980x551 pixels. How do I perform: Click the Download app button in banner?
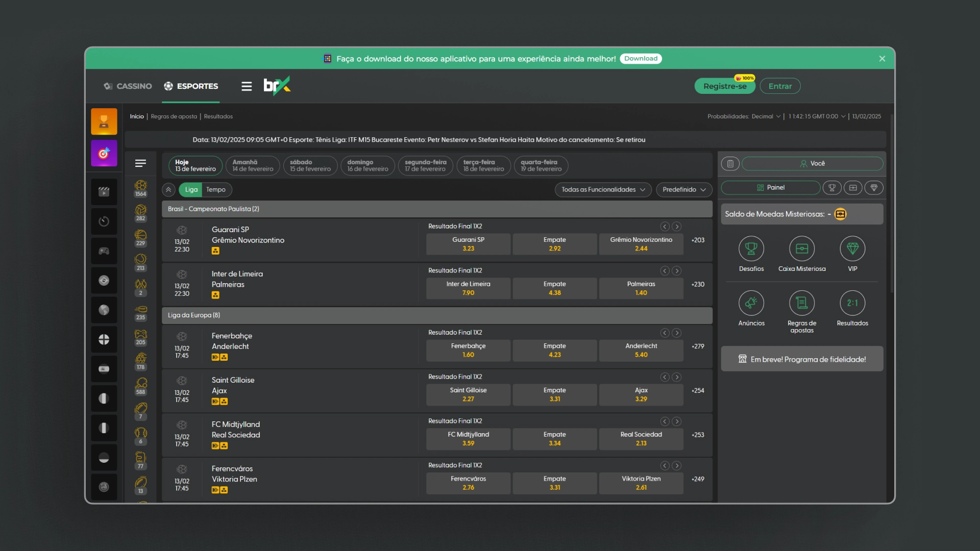[x=641, y=59]
